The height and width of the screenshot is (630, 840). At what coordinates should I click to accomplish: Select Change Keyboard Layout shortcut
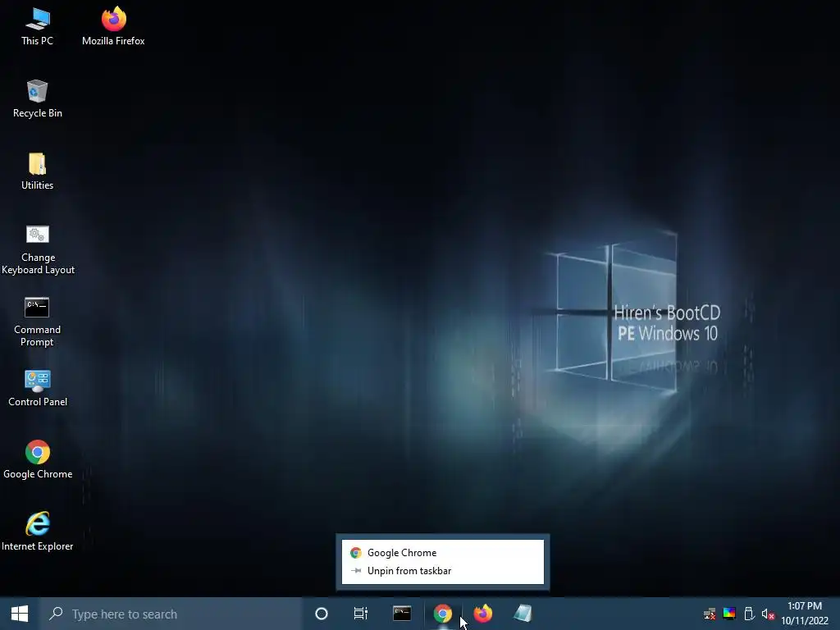pos(38,249)
